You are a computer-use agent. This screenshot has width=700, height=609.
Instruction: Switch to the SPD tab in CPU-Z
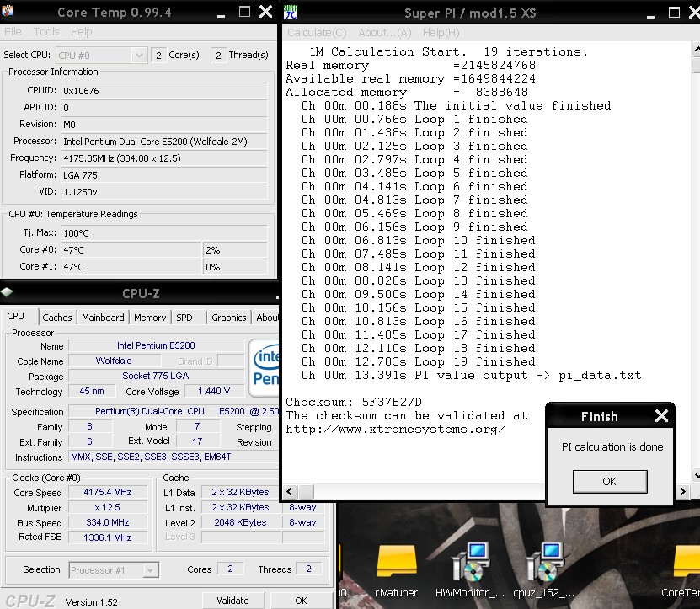[184, 318]
